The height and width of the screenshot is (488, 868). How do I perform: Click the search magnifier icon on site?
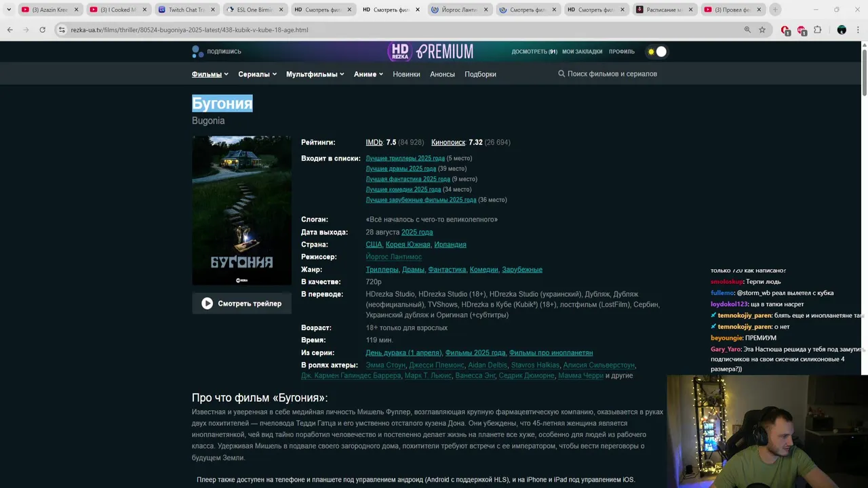561,74
